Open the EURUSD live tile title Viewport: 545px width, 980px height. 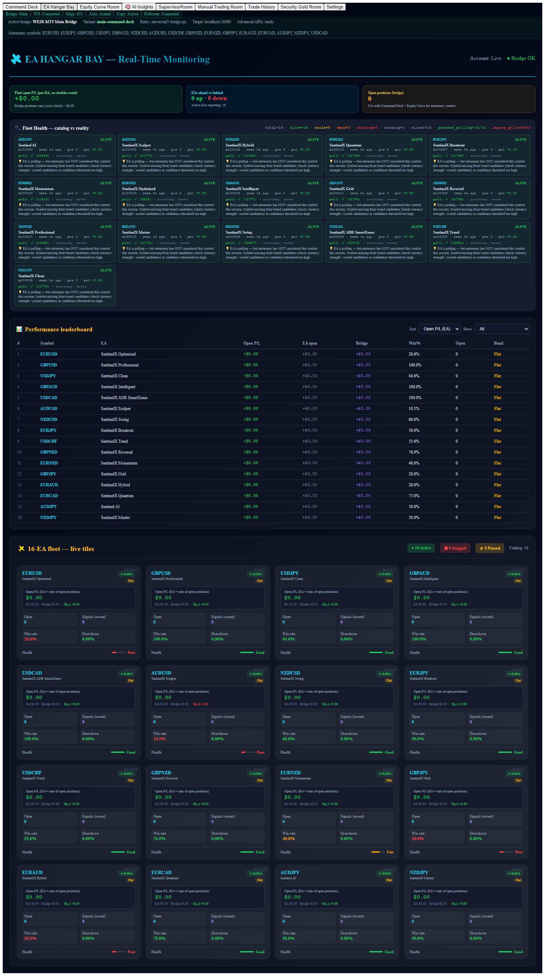[x=32, y=573]
